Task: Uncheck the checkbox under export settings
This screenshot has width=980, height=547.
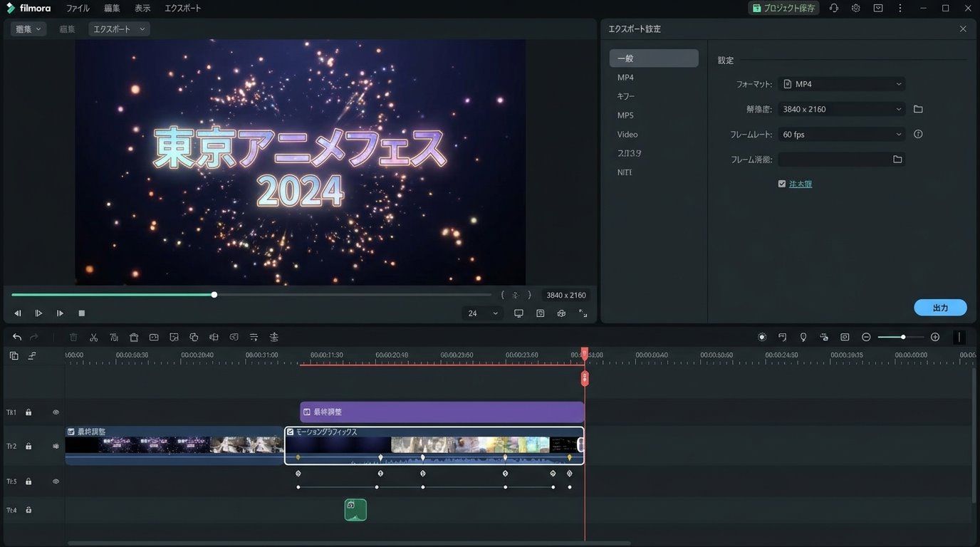Action: tap(782, 184)
